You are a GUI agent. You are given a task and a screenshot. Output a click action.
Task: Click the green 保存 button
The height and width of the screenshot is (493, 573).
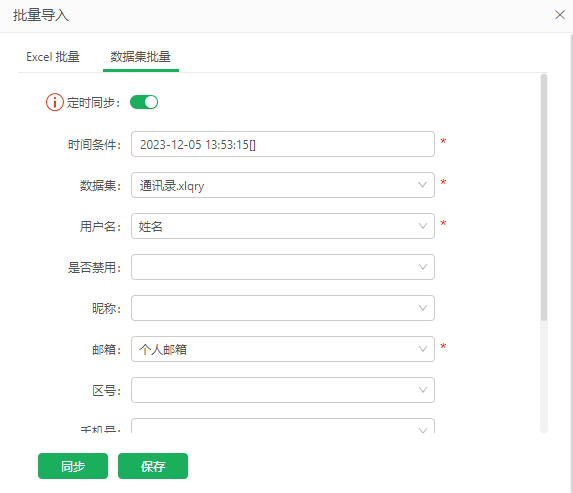[x=153, y=466]
